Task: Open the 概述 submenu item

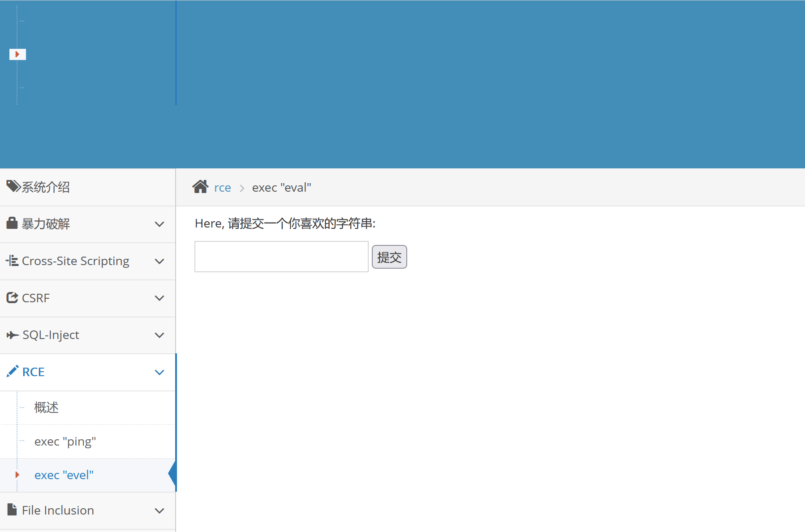Action: 47,408
